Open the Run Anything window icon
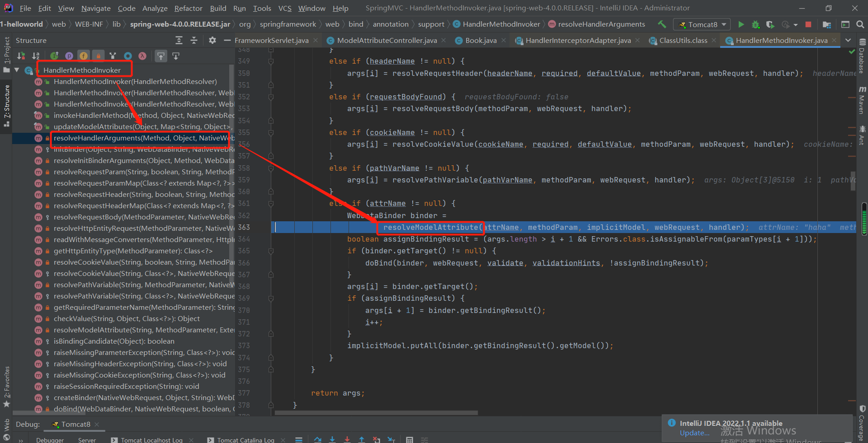Screen dimensions: 868x443 [845, 24]
